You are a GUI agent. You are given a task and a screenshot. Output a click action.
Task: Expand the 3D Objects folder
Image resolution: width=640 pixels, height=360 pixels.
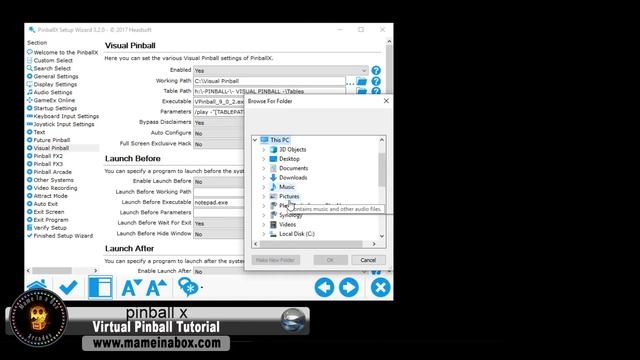click(x=264, y=149)
